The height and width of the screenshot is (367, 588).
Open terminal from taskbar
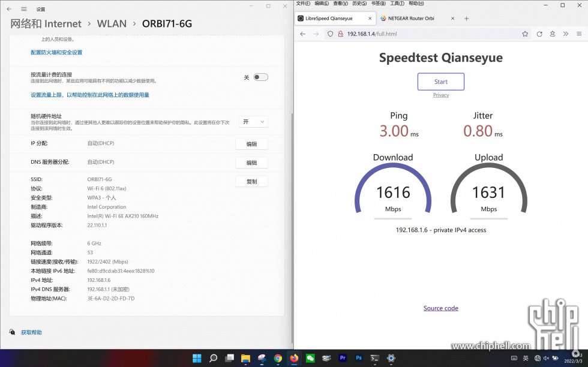374,358
